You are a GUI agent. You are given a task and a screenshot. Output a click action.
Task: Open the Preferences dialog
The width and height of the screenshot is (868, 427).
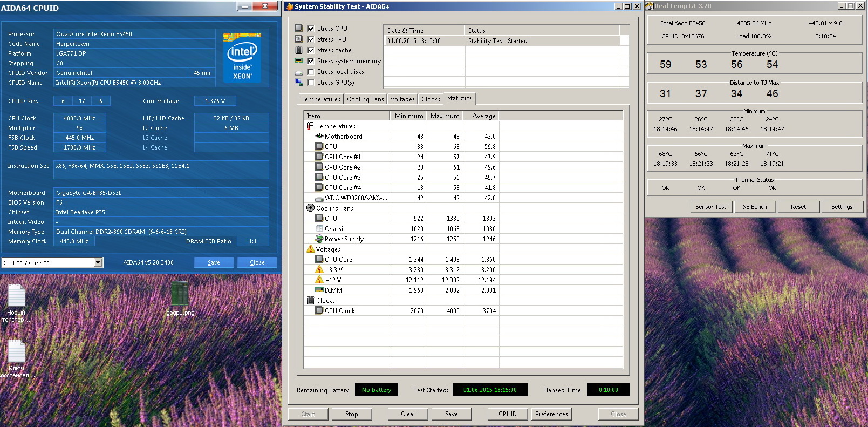click(x=551, y=414)
